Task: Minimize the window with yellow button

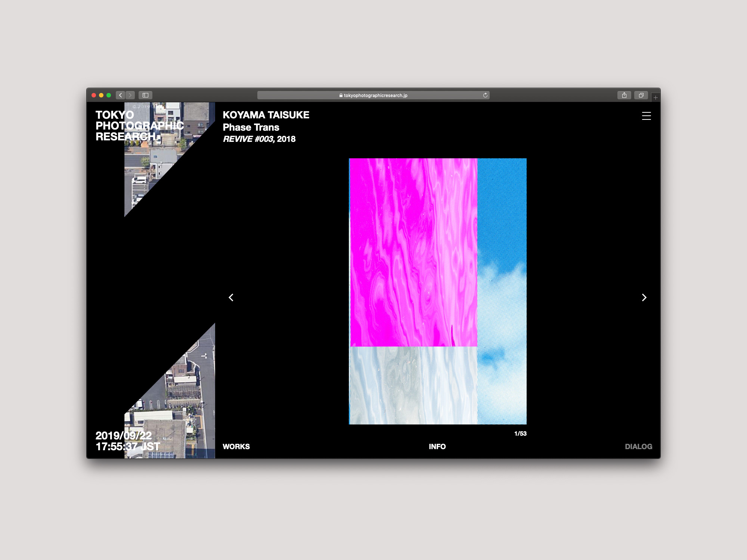Action: [101, 95]
